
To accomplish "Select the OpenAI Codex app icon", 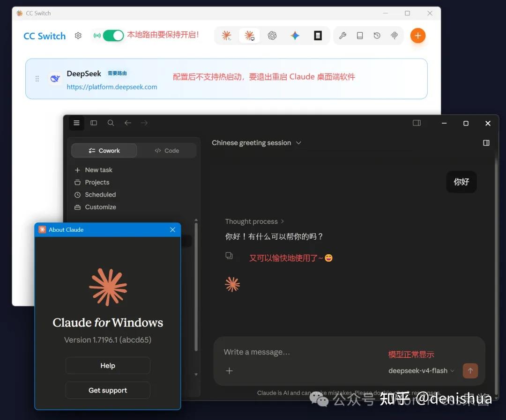I will click(272, 36).
